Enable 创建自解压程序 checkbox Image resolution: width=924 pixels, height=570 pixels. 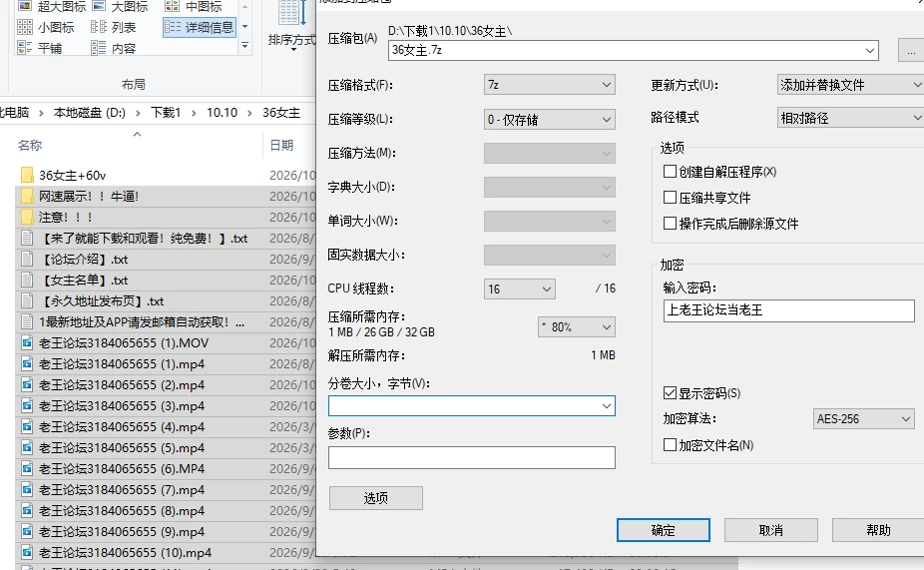coord(670,172)
